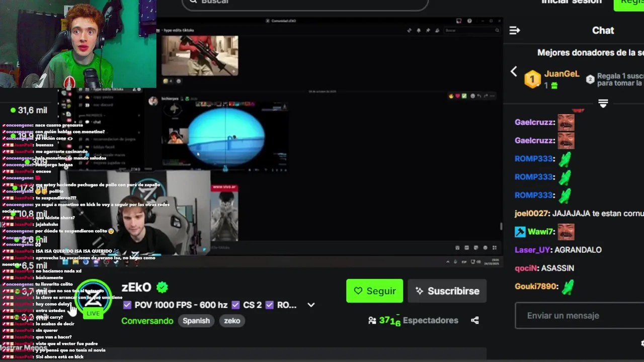Click the search magnifier icon at top
The image size is (644, 362).
click(193, 2)
